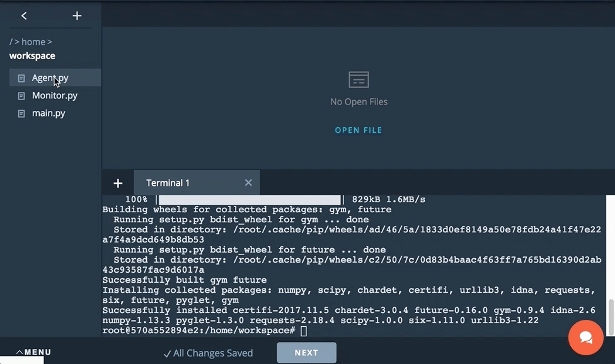
Task: Click the No Open Files placeholder icon
Action: (359, 79)
